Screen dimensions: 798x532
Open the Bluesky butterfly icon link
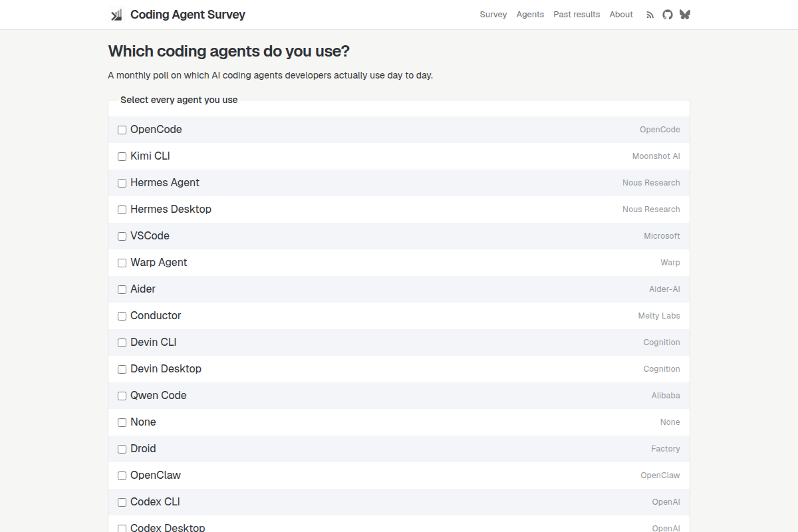pyautogui.click(x=685, y=15)
